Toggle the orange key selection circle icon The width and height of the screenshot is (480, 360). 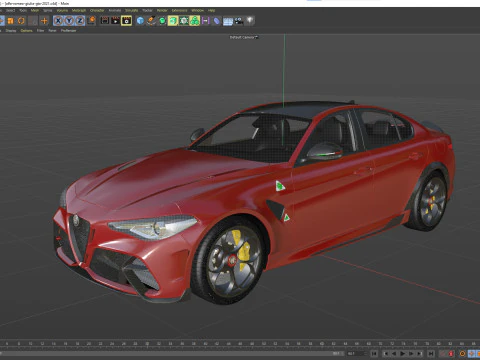pos(463,353)
